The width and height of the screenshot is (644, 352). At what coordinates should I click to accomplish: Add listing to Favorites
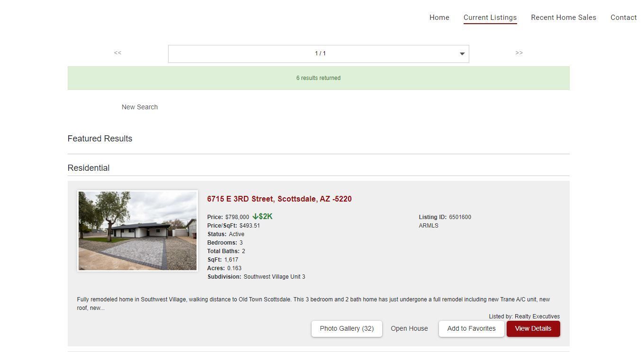pyautogui.click(x=471, y=329)
